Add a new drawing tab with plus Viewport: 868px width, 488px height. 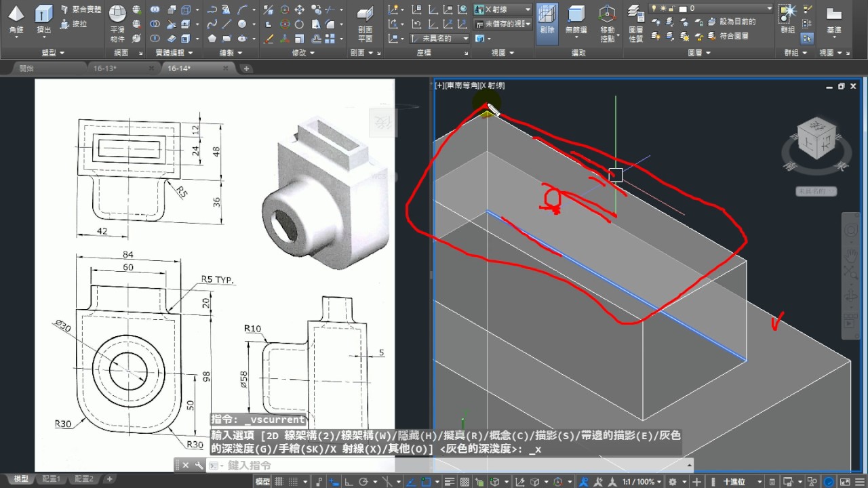coord(246,68)
